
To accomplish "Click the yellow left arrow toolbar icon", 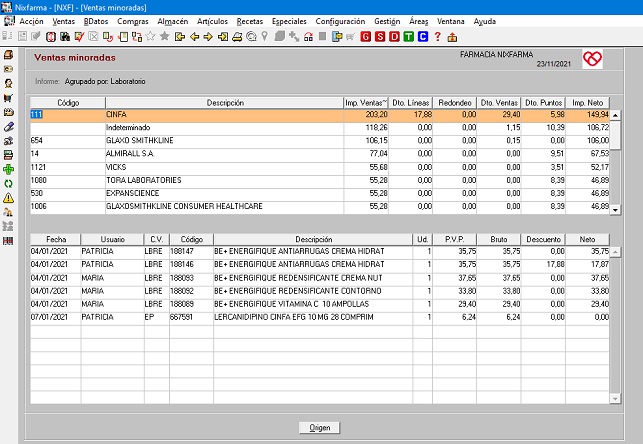I will [x=194, y=37].
